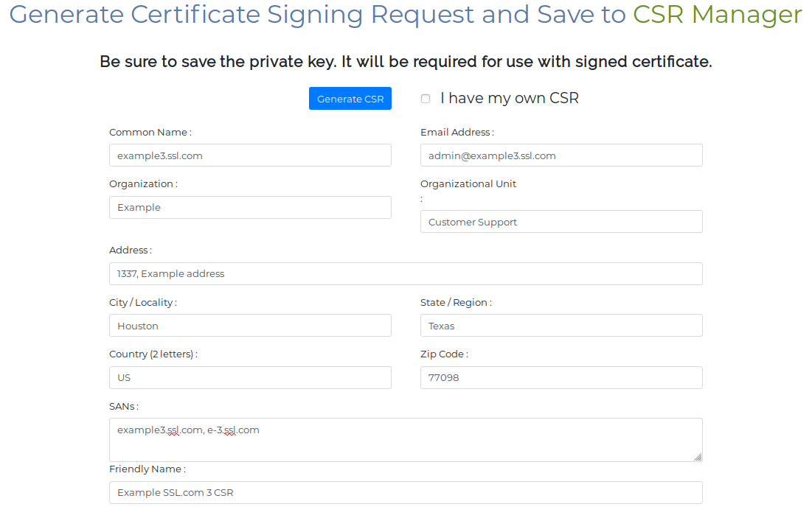Open the CSR Manager link in heading
The image size is (812, 518).
[x=717, y=15]
